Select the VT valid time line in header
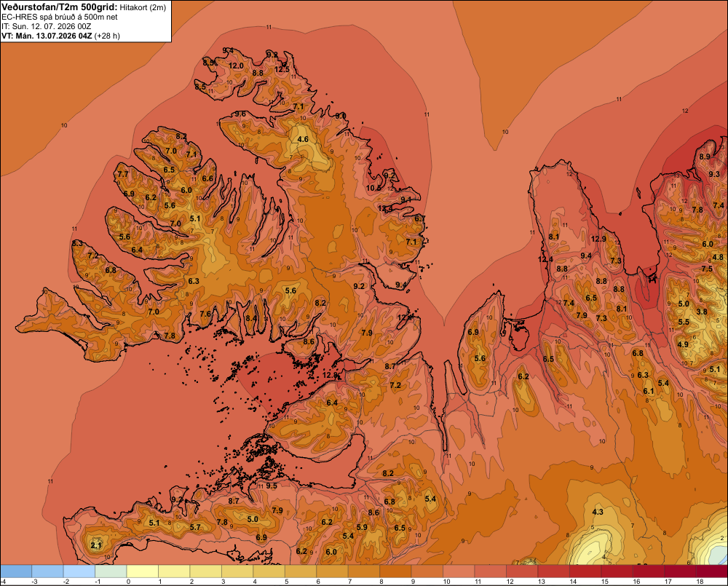Viewport: 728px width, 586px height. (61, 36)
